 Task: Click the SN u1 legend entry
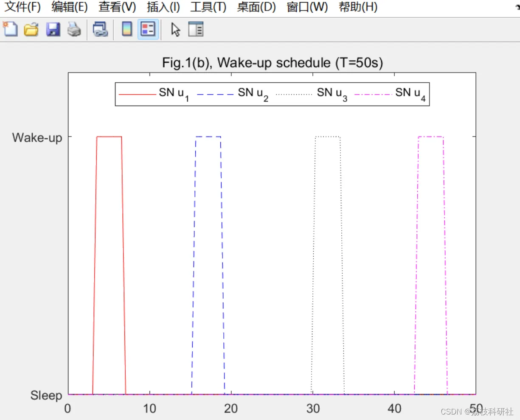pyautogui.click(x=154, y=94)
